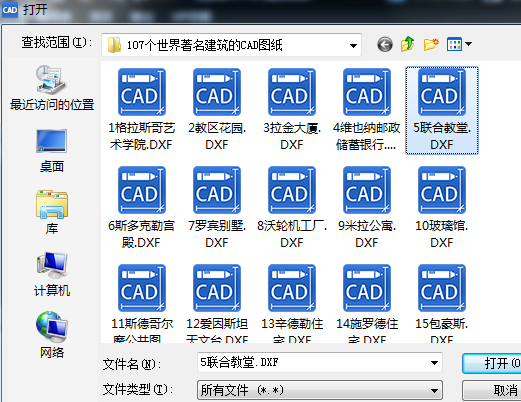
Task: Select the 12爱因斯坦天文台 CAD file icon
Action: (x=217, y=288)
